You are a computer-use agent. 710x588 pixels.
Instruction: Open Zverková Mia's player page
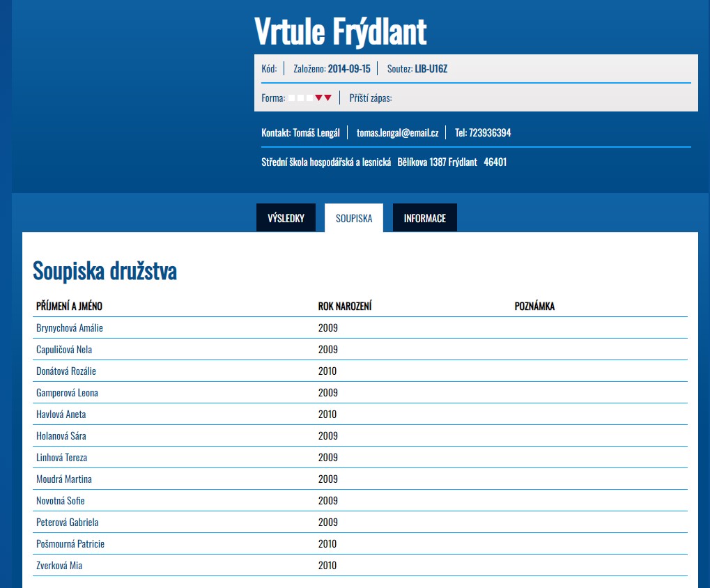pos(59,566)
